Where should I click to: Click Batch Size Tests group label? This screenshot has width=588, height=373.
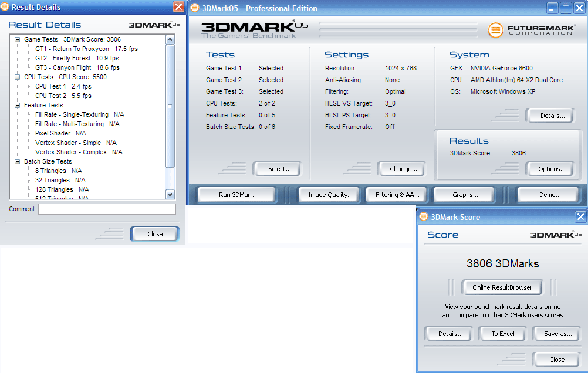point(48,161)
